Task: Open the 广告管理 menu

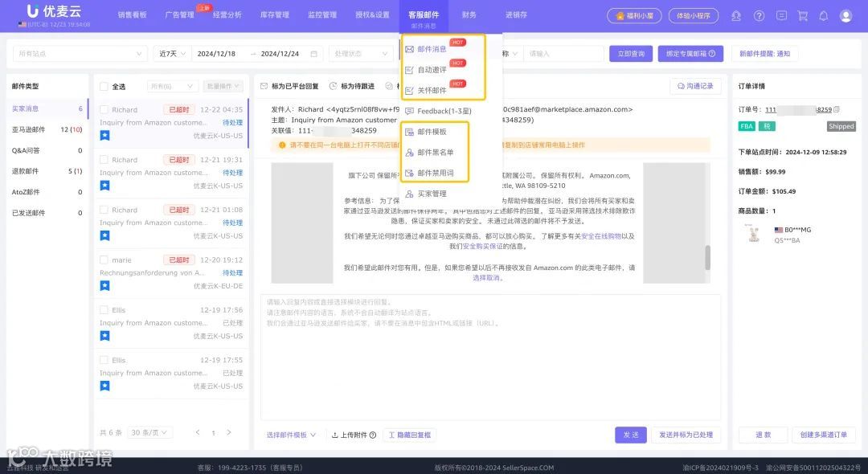Action: coord(179,15)
